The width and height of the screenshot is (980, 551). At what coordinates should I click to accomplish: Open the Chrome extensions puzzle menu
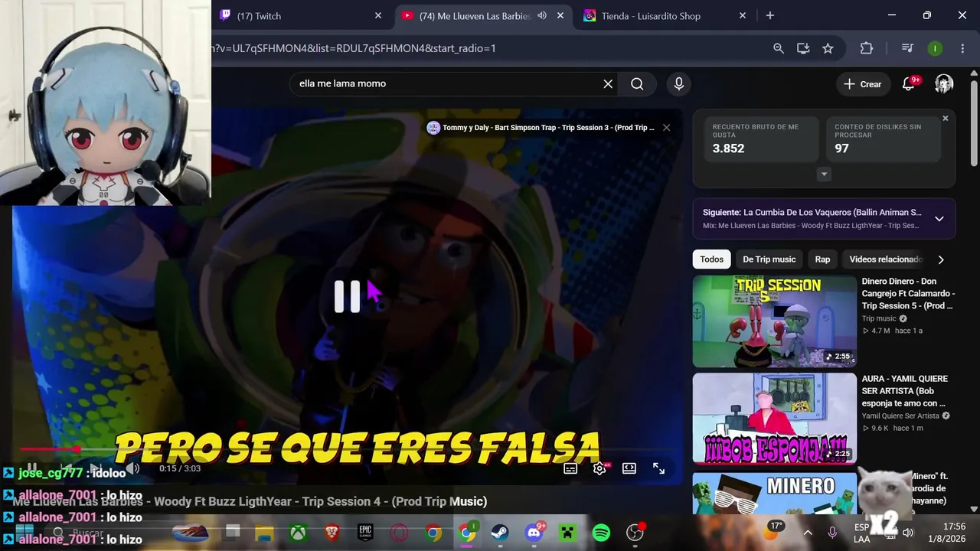click(x=867, y=48)
